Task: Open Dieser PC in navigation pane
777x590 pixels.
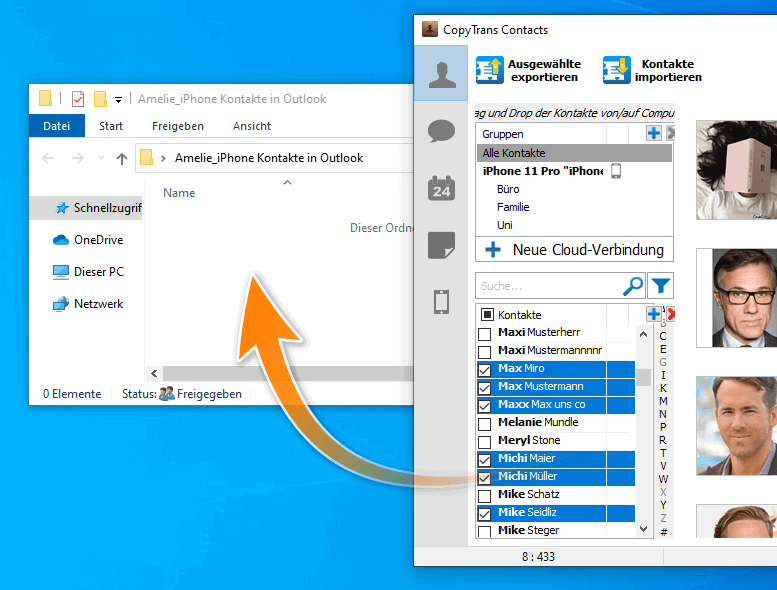Action: pyautogui.click(x=88, y=271)
